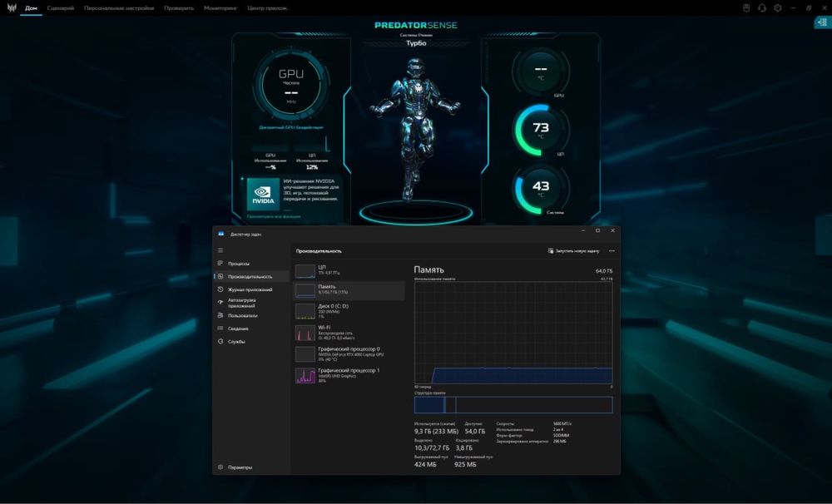Click the system temperature dial showing 43

(x=541, y=188)
